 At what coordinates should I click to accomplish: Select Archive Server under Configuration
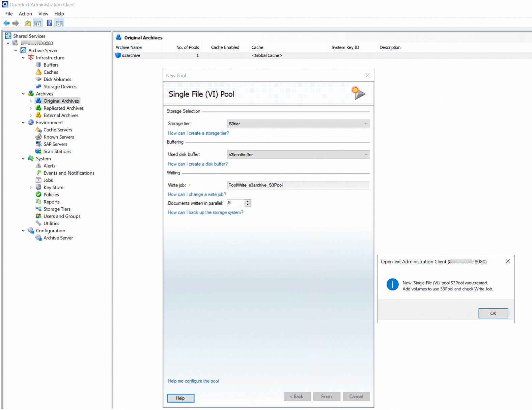click(58, 238)
